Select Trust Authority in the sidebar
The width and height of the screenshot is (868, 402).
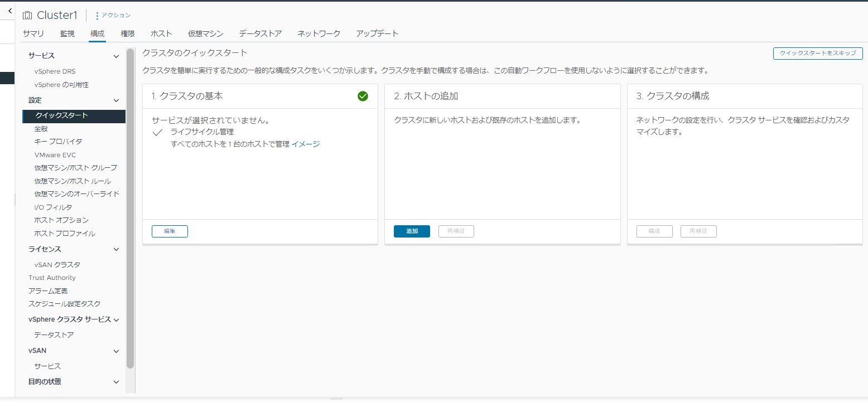coord(52,277)
